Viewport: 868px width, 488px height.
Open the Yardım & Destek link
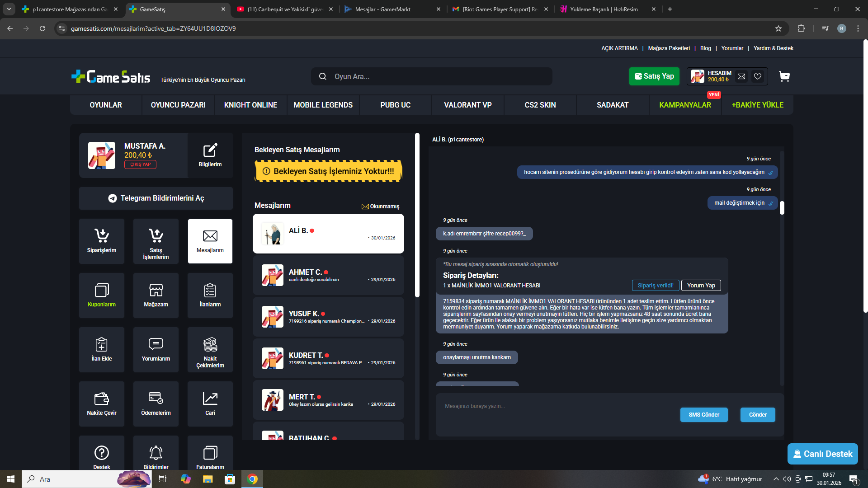point(774,48)
